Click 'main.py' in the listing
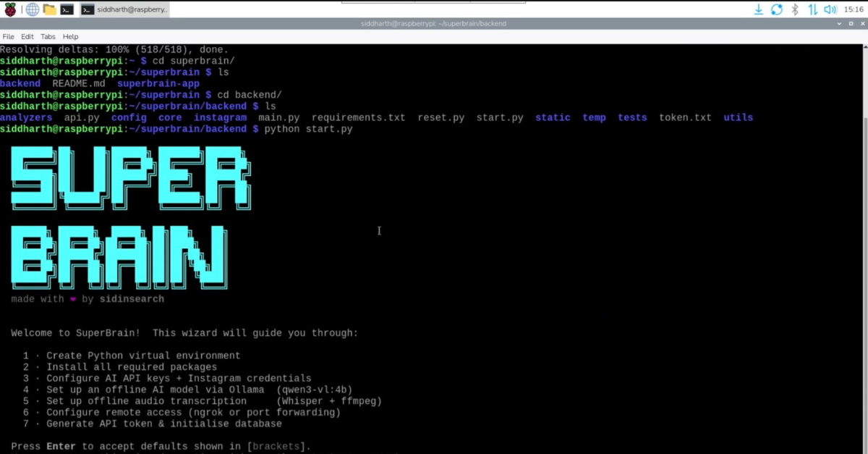Viewport: 868px width, 454px height. 278,117
